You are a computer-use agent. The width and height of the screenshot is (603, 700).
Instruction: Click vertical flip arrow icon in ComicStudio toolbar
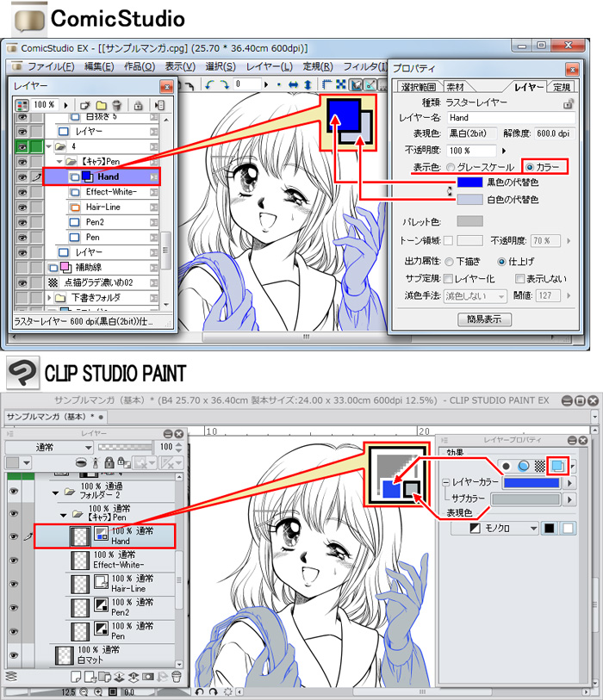point(308,84)
